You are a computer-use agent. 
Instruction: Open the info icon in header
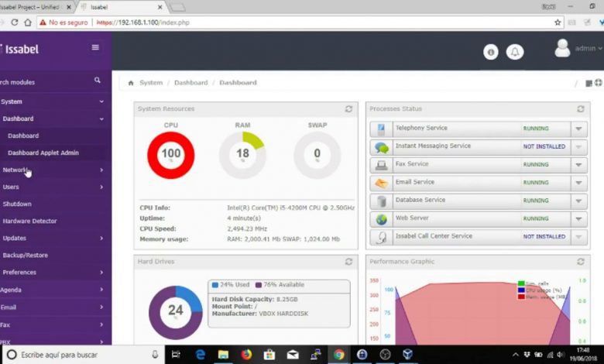(491, 52)
